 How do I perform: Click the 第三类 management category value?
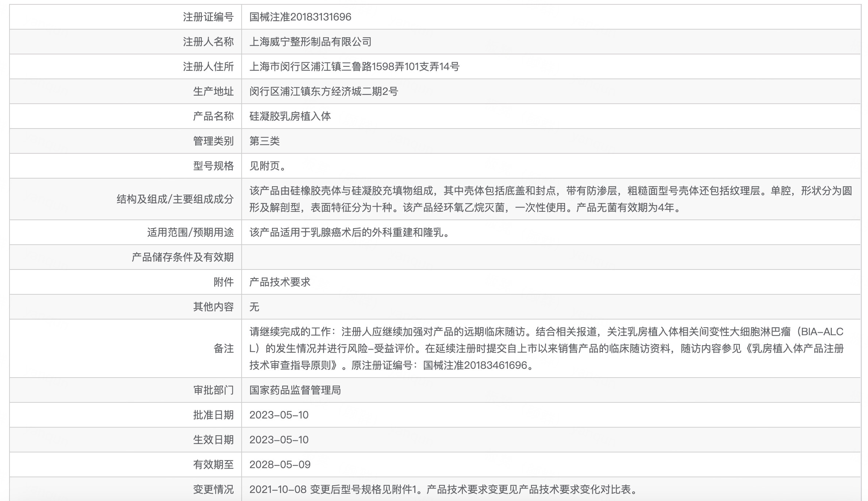(264, 141)
